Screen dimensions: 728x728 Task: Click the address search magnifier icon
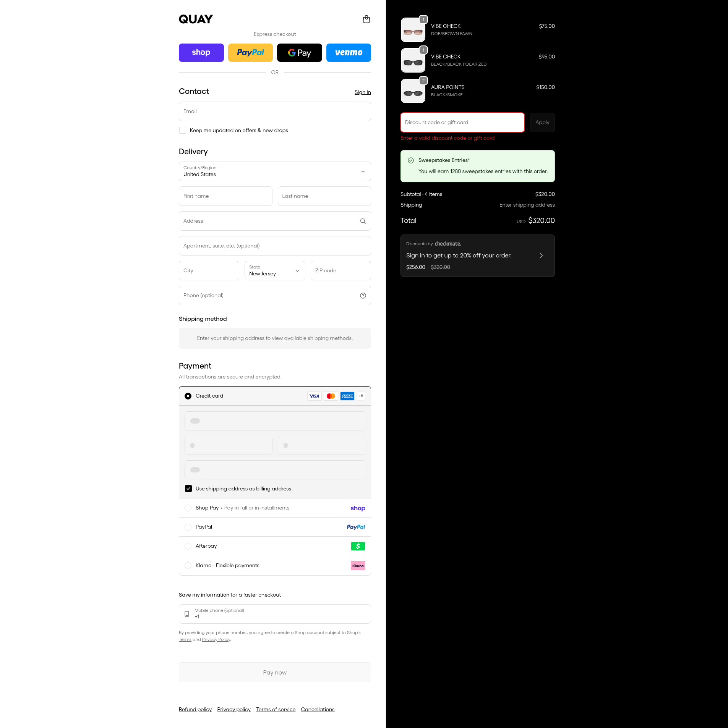(363, 221)
